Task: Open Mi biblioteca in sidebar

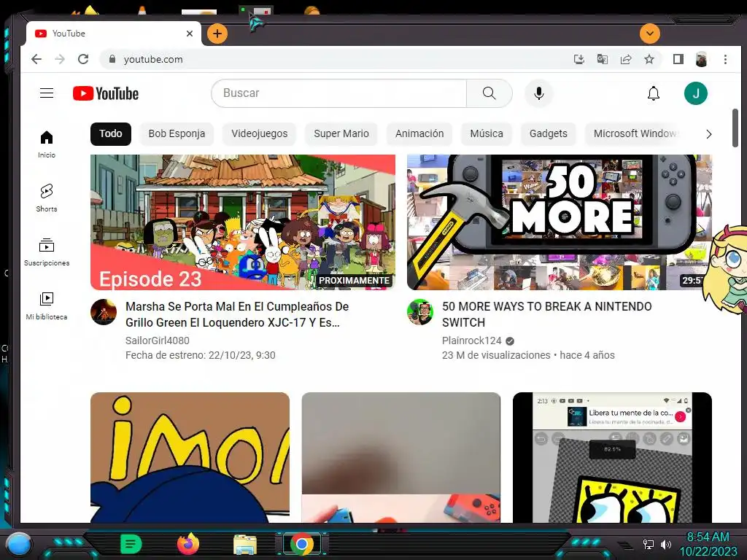Action: coord(47,306)
